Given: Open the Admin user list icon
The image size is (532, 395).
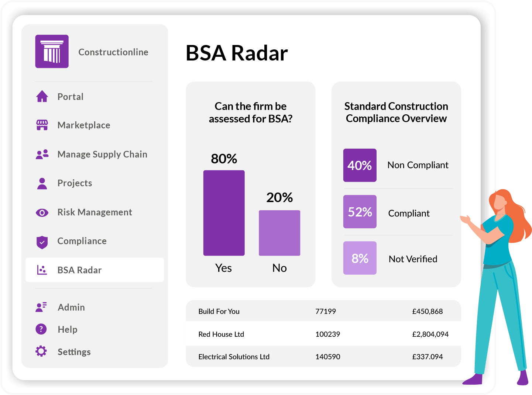Looking at the screenshot, I should [41, 307].
